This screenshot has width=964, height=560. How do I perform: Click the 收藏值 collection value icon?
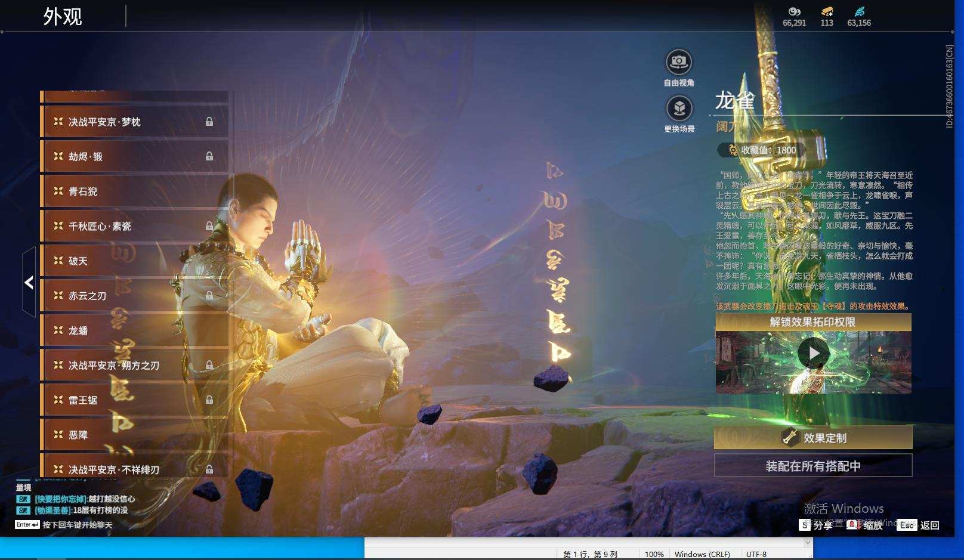pyautogui.click(x=733, y=150)
